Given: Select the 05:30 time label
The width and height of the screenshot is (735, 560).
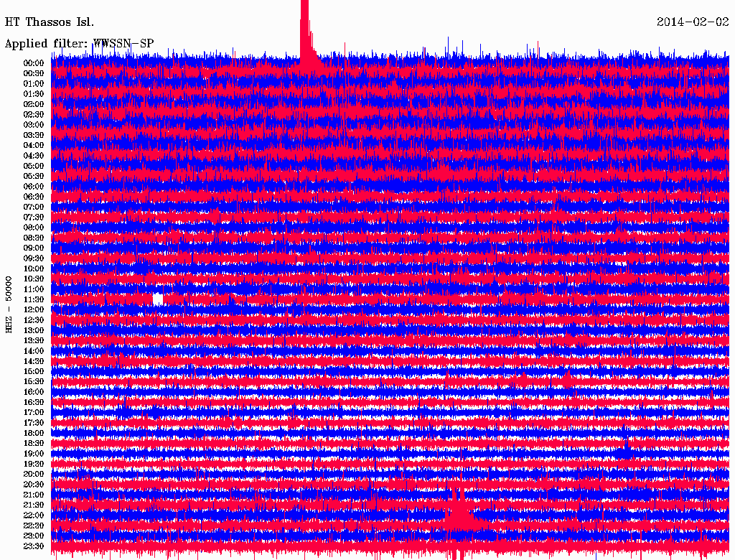Looking at the screenshot, I should (33, 176).
